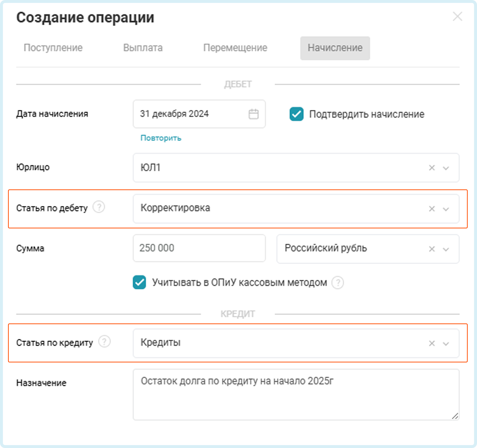Image resolution: width=477 pixels, height=448 pixels.
Task: Click into the Сумма amount field
Action: tap(199, 248)
